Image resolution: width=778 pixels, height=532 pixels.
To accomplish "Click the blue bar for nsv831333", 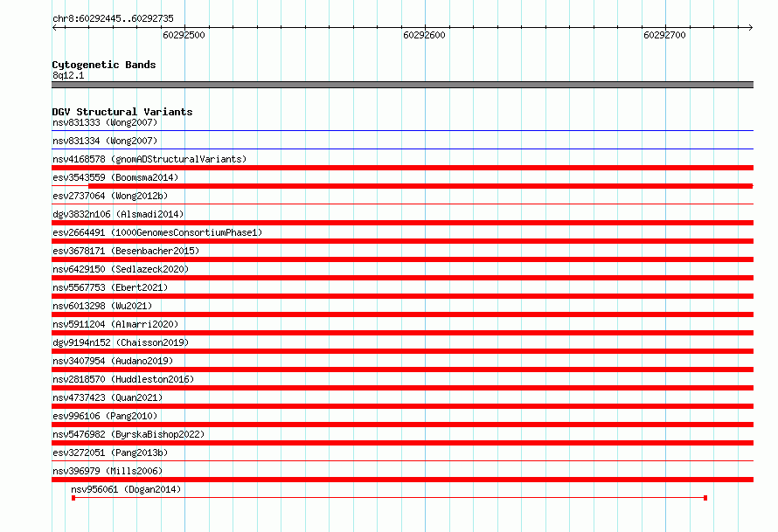I will (402, 131).
